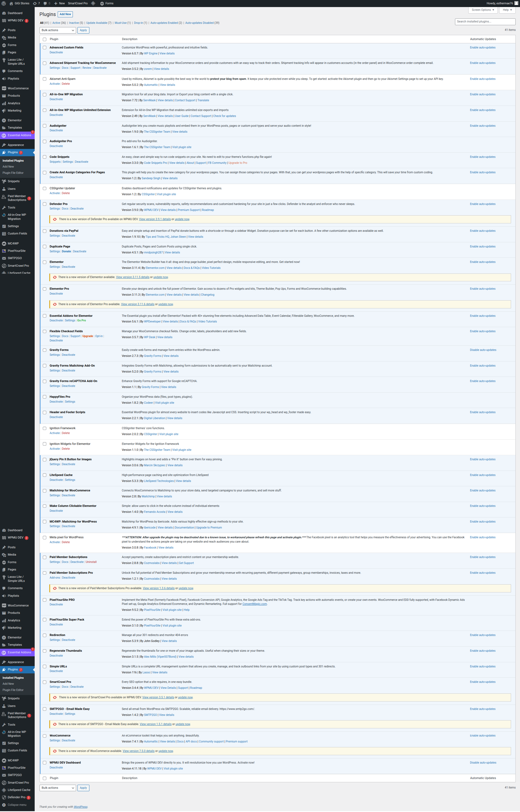This screenshot has width=520, height=812.
Task: Open comments bubble icon in admin bar
Action: 45,3
